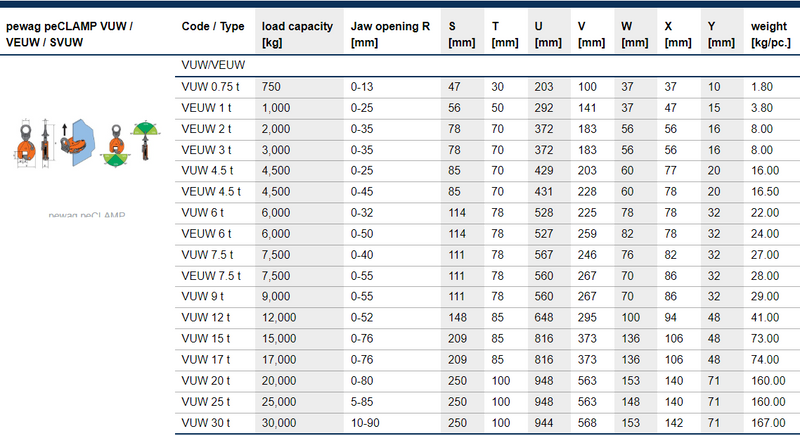
Task: Click the pewag peCLAMP caption under image
Action: 87,214
